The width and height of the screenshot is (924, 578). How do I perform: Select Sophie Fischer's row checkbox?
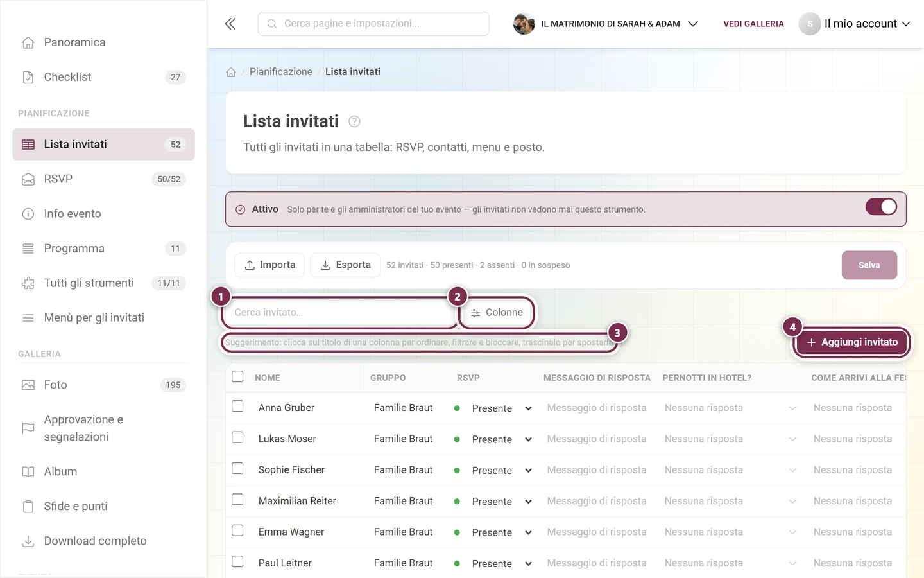pos(237,468)
